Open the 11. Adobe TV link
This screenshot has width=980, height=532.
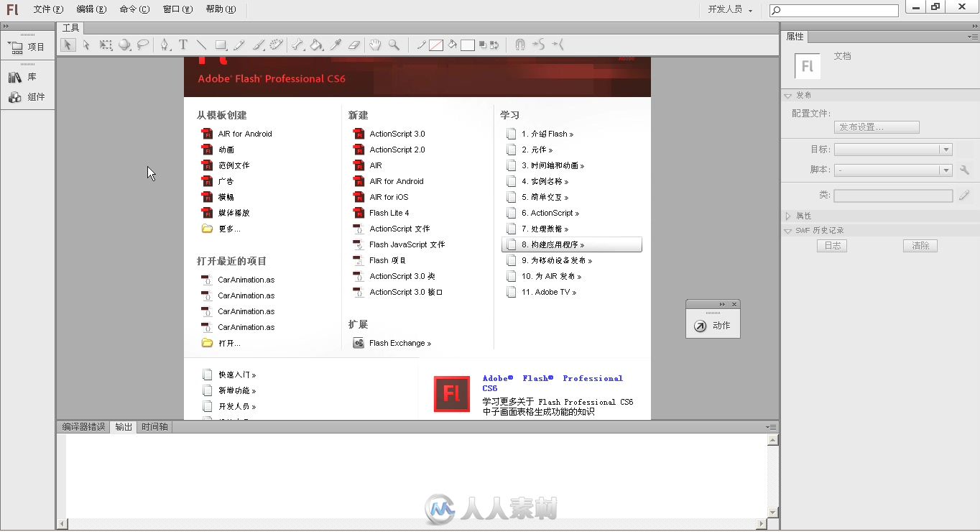click(x=541, y=292)
